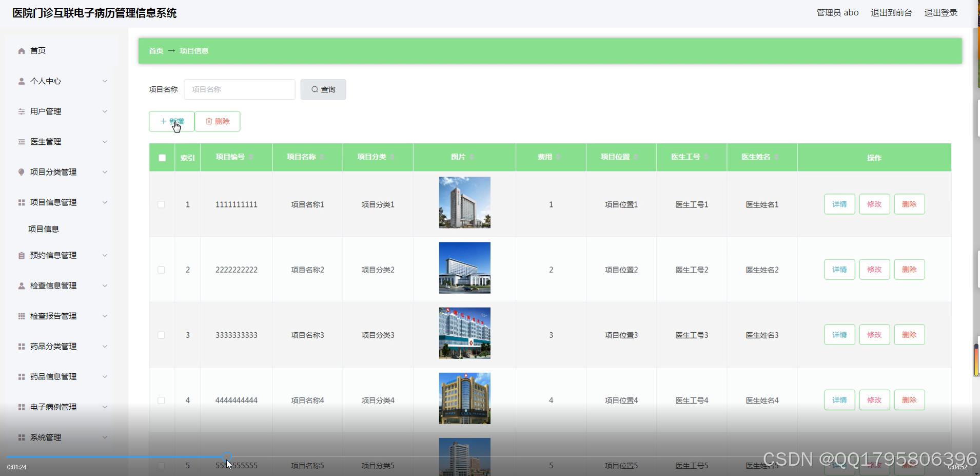Expand the 用户管理 chevron

pyautogui.click(x=105, y=111)
